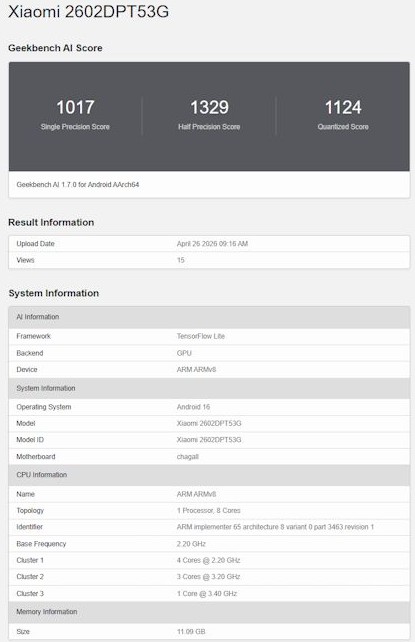This screenshot has width=415, height=642.
Task: Click the Model ID label
Action: [x=30, y=440]
